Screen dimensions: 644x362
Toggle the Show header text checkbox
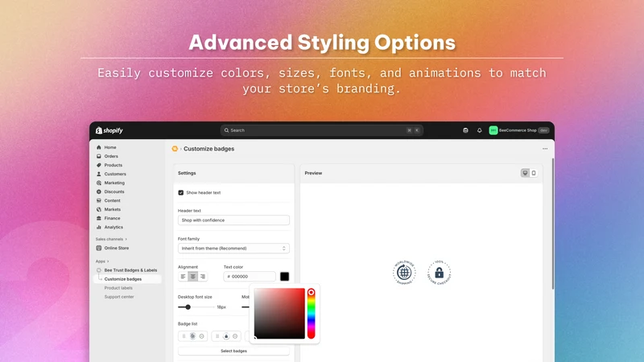tap(180, 192)
